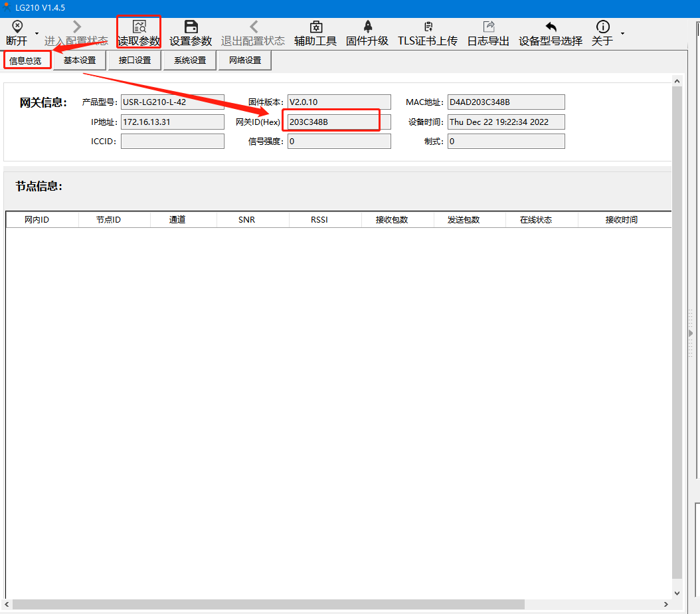Viewport: 700px width, 614px height.
Task: Switch to the 基本设置 tab
Action: click(80, 60)
